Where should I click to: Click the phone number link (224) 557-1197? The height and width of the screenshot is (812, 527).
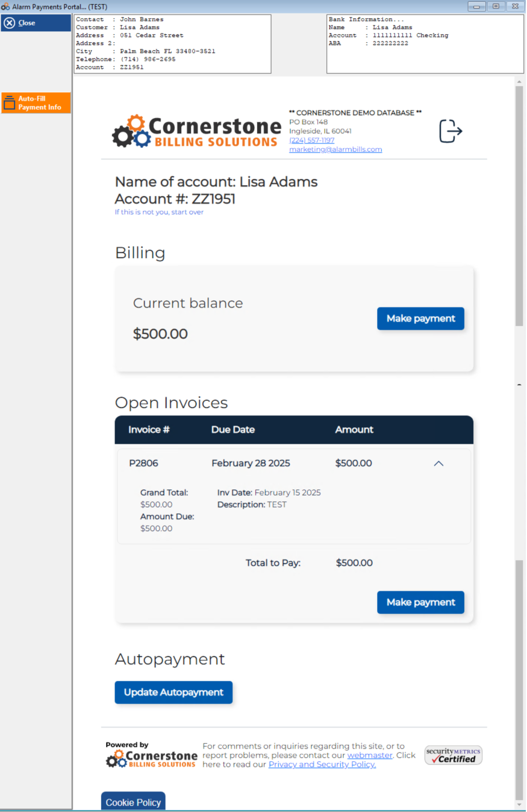click(x=311, y=140)
